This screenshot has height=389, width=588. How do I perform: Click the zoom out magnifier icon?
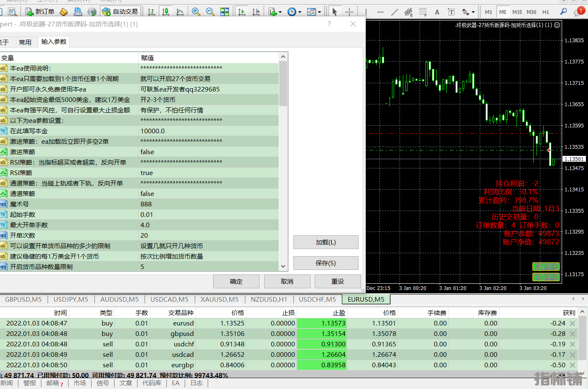point(210,12)
